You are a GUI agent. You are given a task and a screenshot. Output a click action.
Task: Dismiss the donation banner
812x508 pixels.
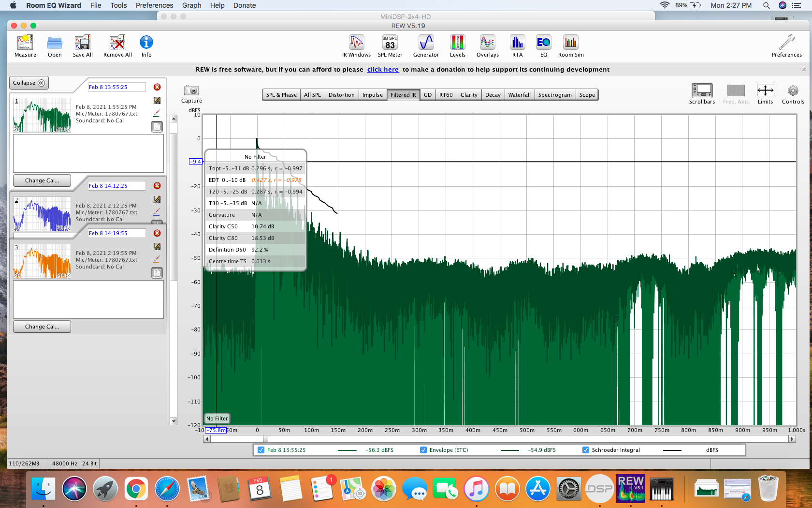point(804,70)
